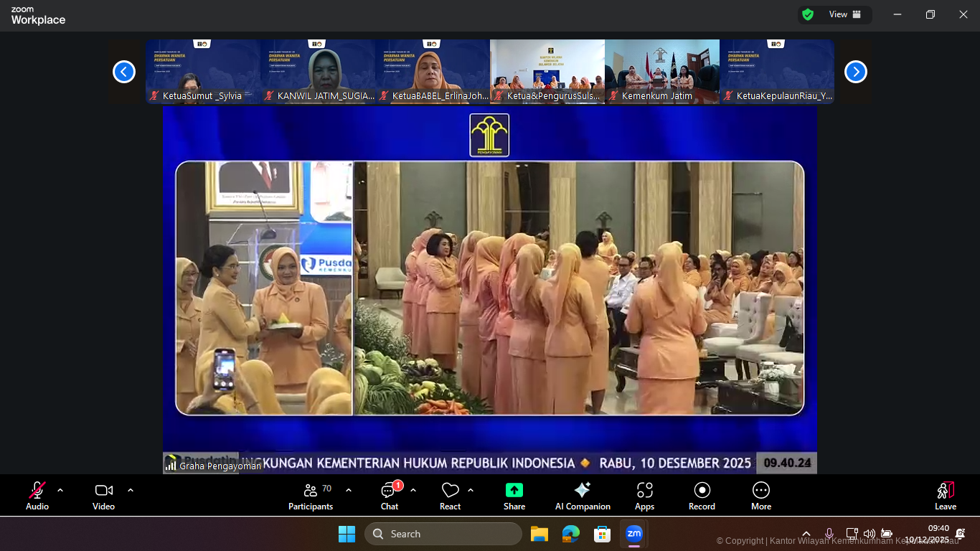Show next participants with right arrow

[855, 72]
